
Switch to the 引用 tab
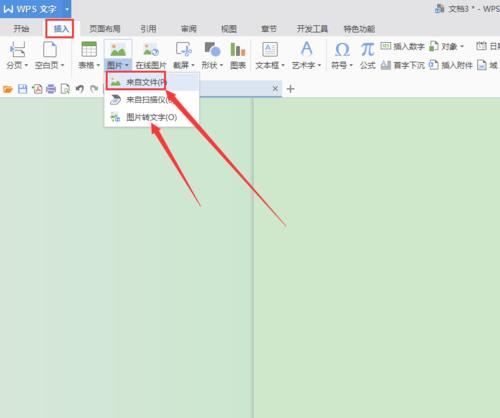148,29
